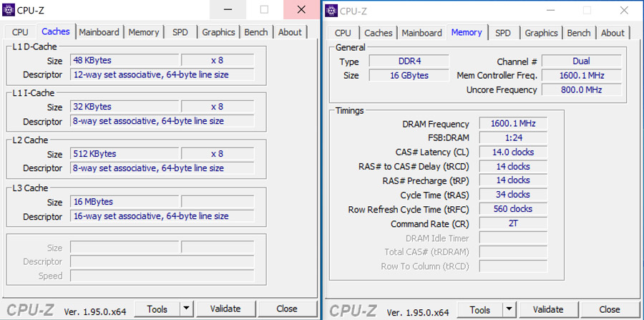Open SPD tab in right window
Viewport: 644px width, 320px height.
pyautogui.click(x=503, y=33)
